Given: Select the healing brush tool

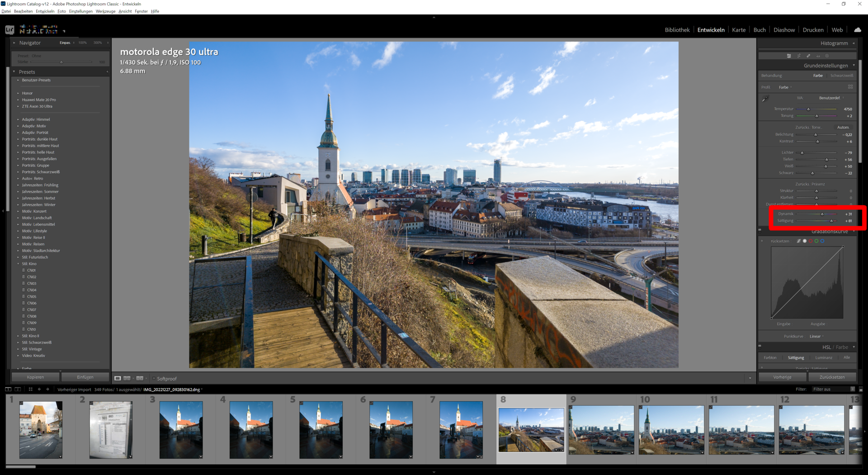Looking at the screenshot, I should tap(808, 56).
